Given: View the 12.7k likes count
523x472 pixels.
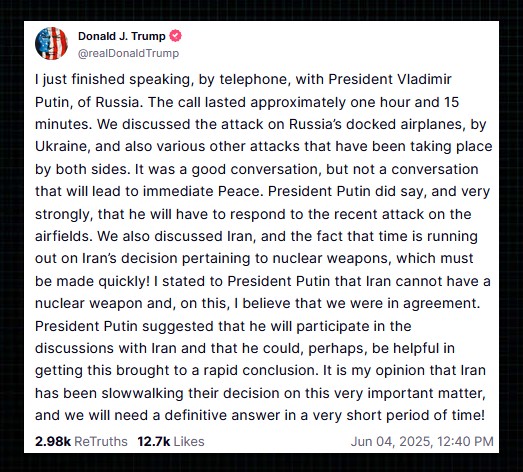Looking at the screenshot, I should (154, 441).
